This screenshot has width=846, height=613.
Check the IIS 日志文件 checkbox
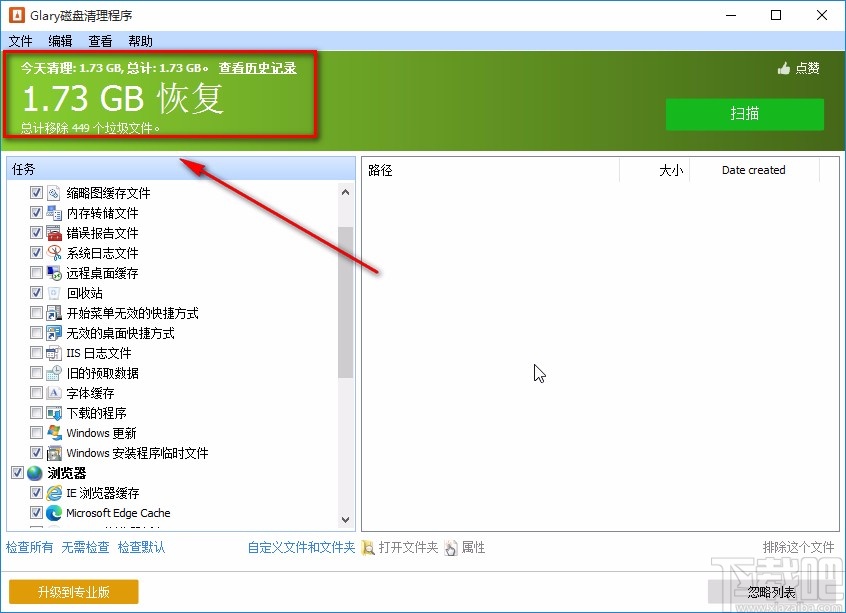tap(36, 352)
